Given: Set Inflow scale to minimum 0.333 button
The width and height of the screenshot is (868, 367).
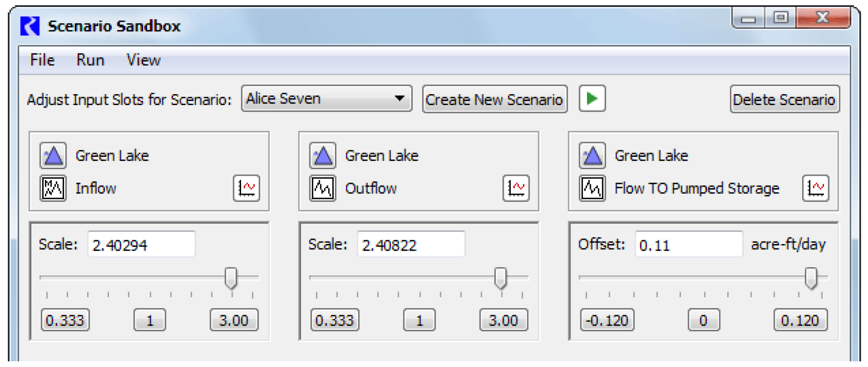Looking at the screenshot, I should coord(65,320).
